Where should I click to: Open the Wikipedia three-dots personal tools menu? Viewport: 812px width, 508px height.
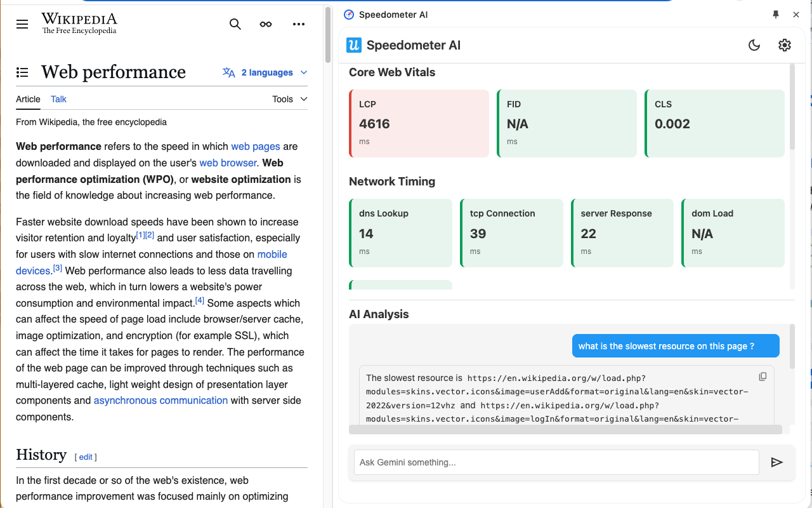pos(299,24)
